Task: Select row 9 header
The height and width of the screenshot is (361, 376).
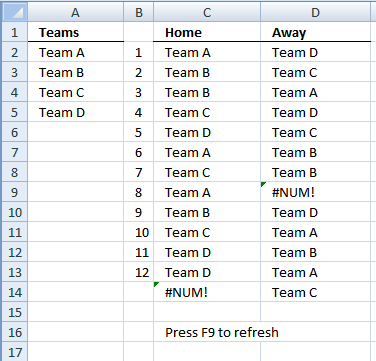Action: coord(15,192)
